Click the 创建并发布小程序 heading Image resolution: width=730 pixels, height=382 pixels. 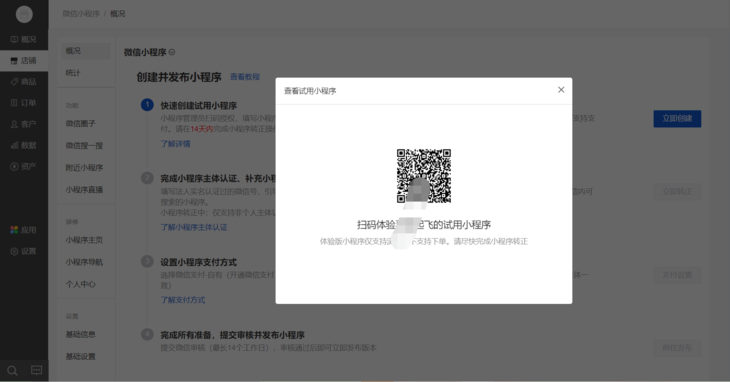pyautogui.click(x=179, y=77)
